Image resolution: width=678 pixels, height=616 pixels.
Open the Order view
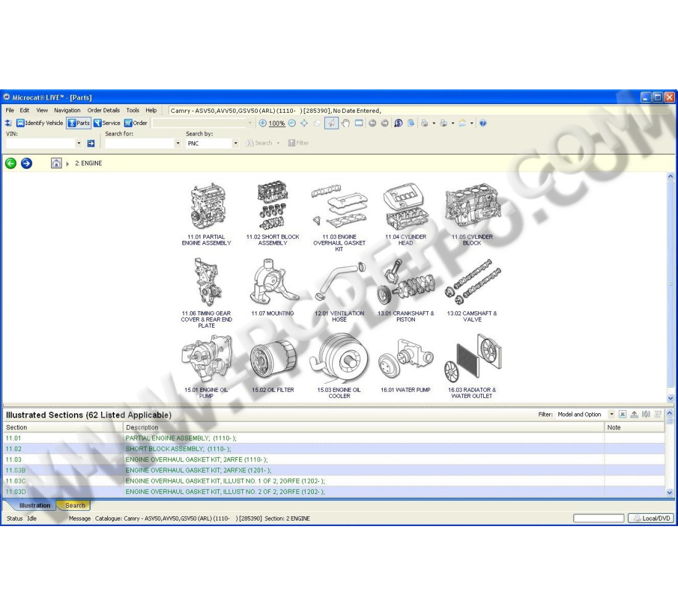(x=136, y=123)
